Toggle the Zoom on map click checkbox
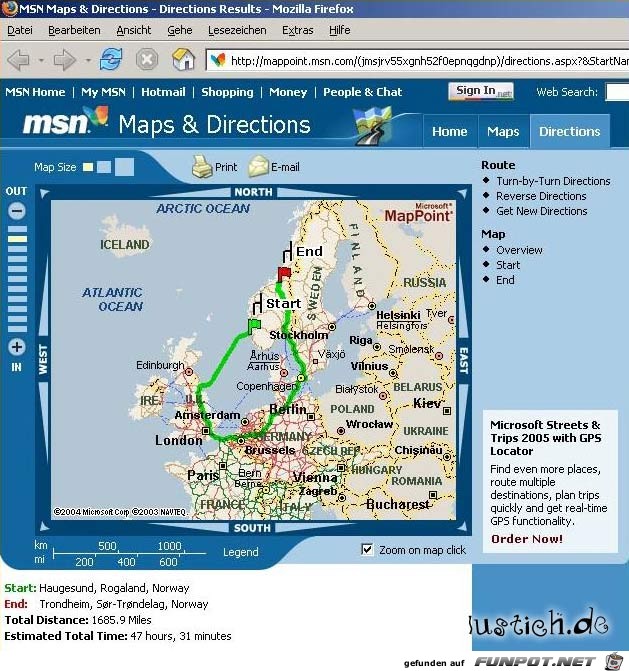The height and width of the screenshot is (671, 629). 367,549
